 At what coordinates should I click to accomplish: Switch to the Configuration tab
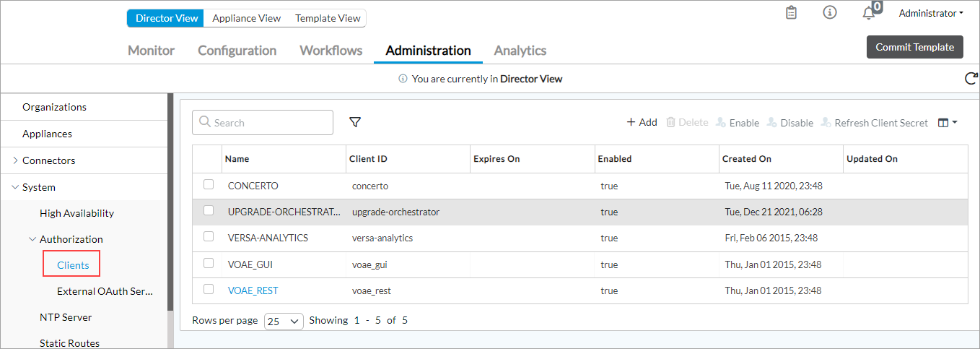pyautogui.click(x=237, y=51)
